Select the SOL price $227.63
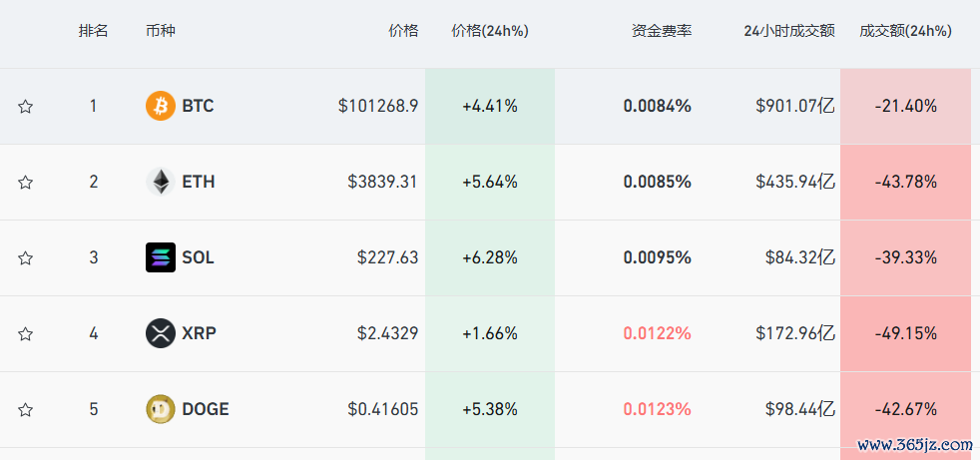 point(388,257)
